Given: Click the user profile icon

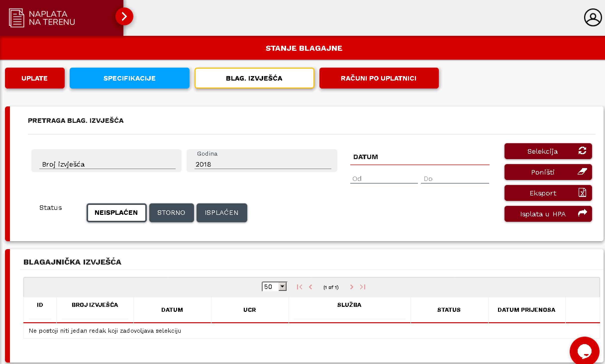Looking at the screenshot, I should [x=593, y=17].
